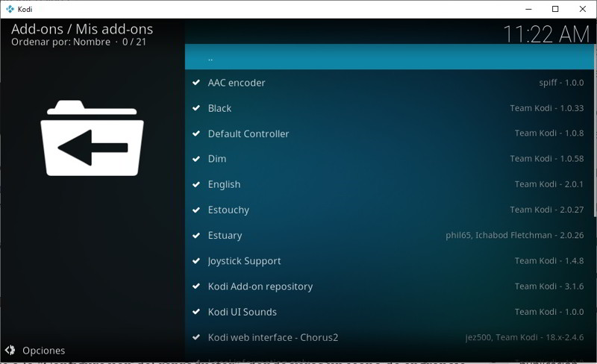Toggle the enabled checkmark for Dim

point(196,159)
